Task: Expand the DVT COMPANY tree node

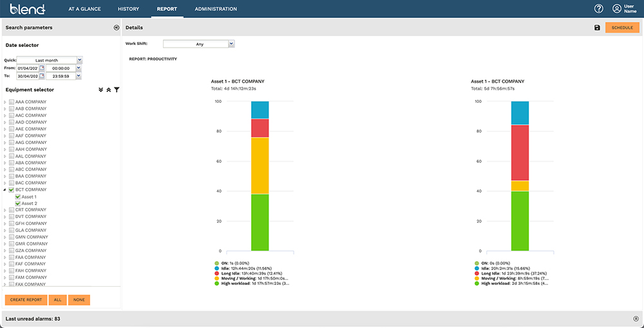Action: coord(5,217)
